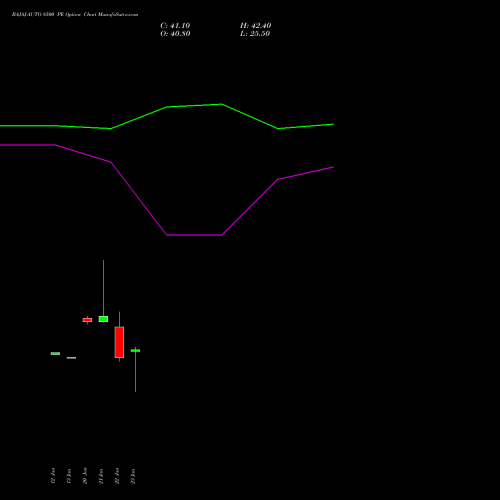Click the open price value O: 40.80
Viewport: 500px width, 500px height.
175,34
